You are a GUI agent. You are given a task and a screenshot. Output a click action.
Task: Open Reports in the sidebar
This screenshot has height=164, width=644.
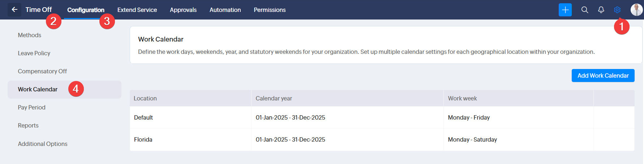tap(28, 125)
